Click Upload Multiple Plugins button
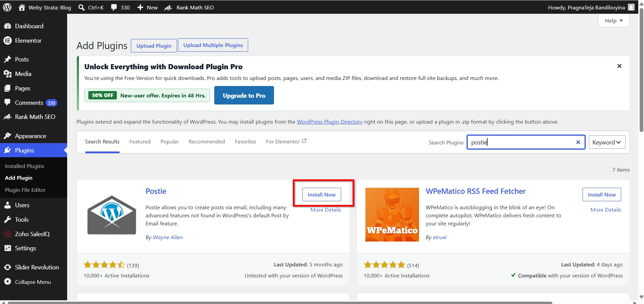 point(213,45)
